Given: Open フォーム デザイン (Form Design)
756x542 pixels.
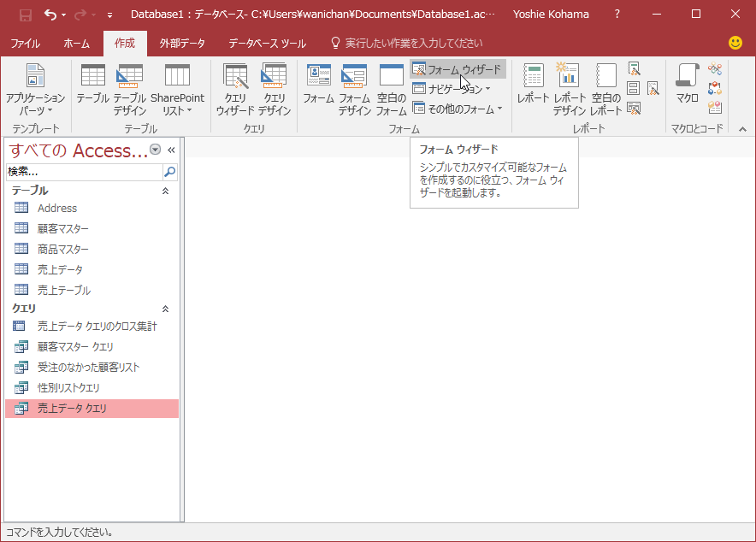Looking at the screenshot, I should (354, 90).
